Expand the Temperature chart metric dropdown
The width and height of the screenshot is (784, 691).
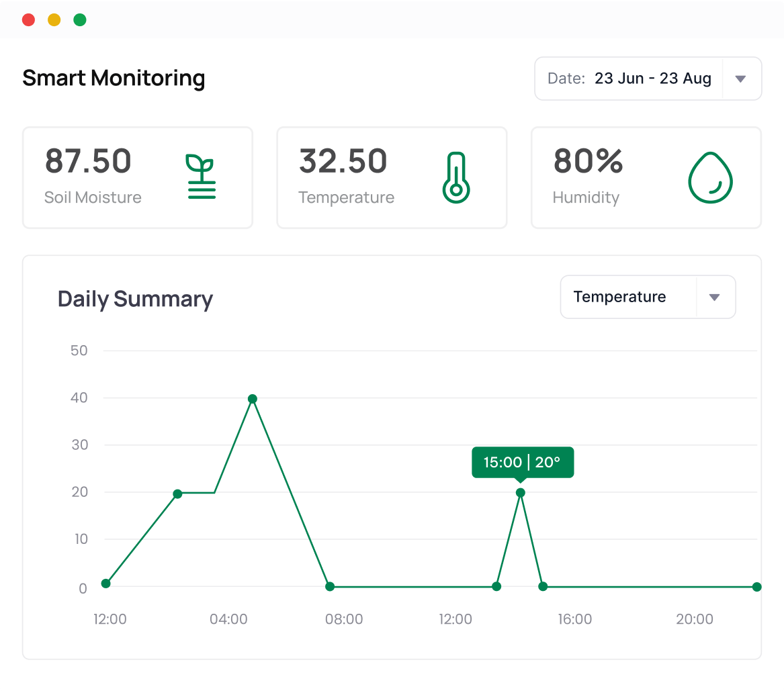coord(715,297)
